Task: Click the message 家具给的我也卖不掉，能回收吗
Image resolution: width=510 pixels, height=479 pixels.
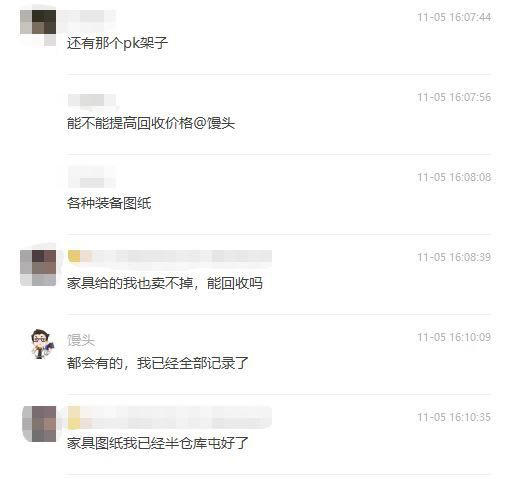Action: (165, 283)
